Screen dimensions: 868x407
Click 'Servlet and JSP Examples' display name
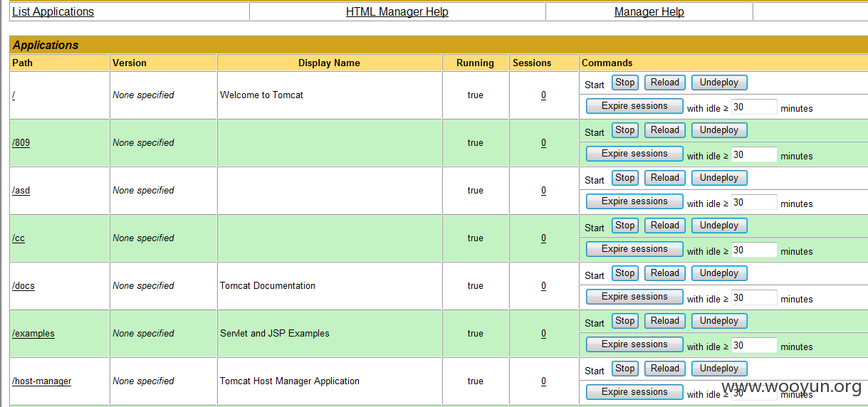275,333
